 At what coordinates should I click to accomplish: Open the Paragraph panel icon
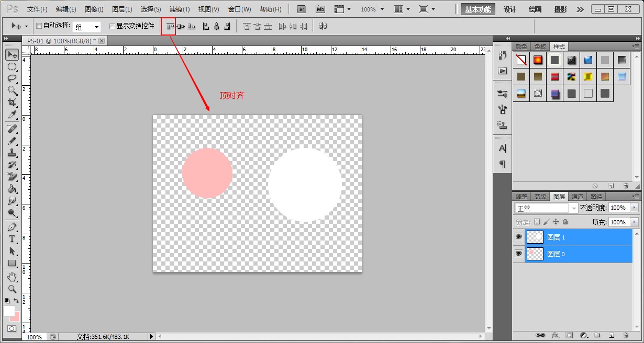click(x=503, y=164)
